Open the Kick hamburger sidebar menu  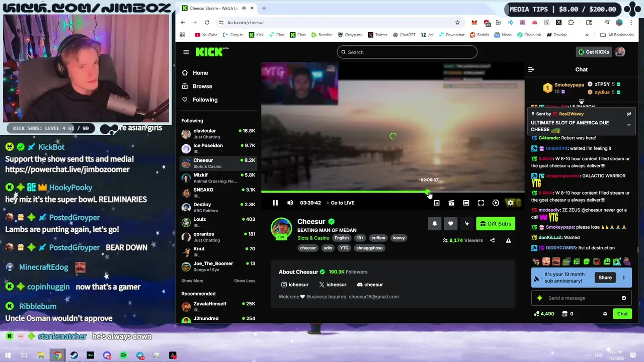[x=186, y=52]
